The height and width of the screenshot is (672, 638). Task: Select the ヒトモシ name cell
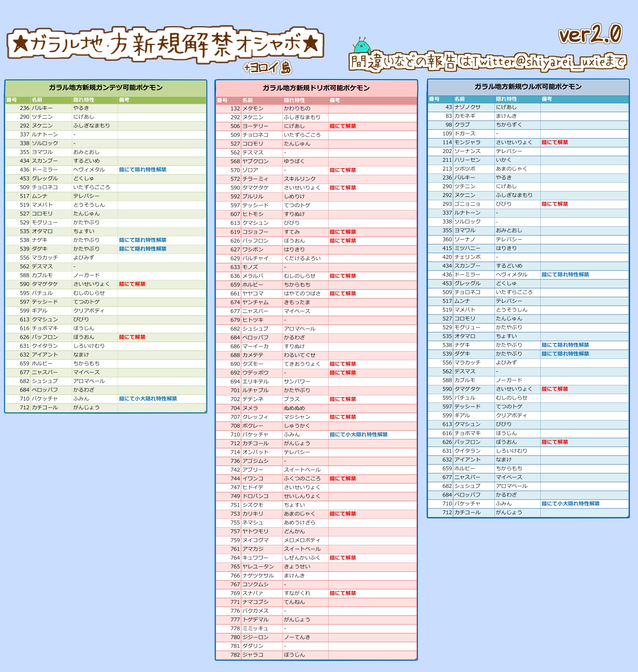(253, 214)
